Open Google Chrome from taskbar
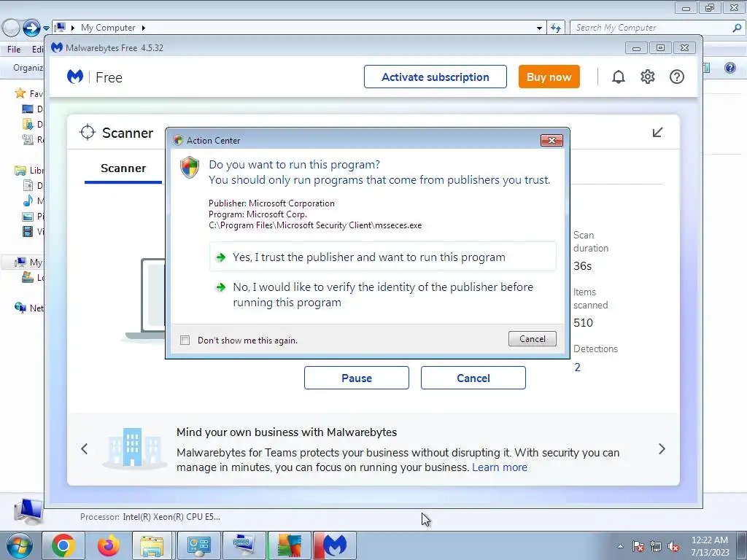The image size is (747, 560). pyautogui.click(x=63, y=545)
